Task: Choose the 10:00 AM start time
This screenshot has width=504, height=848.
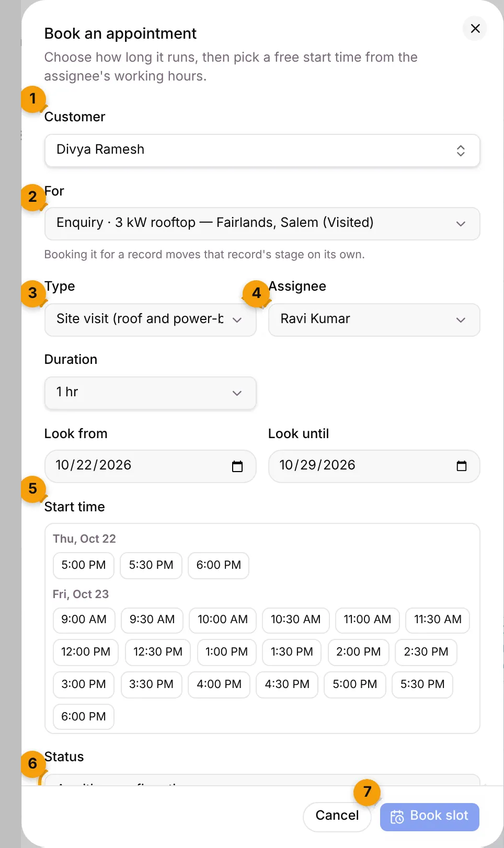Action: click(223, 620)
